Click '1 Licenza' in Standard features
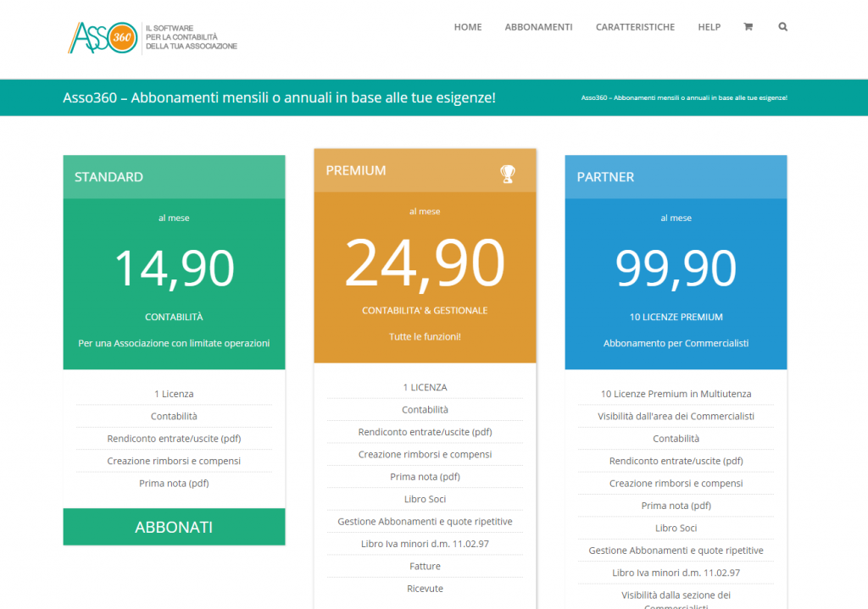This screenshot has height=609, width=868. [174, 394]
